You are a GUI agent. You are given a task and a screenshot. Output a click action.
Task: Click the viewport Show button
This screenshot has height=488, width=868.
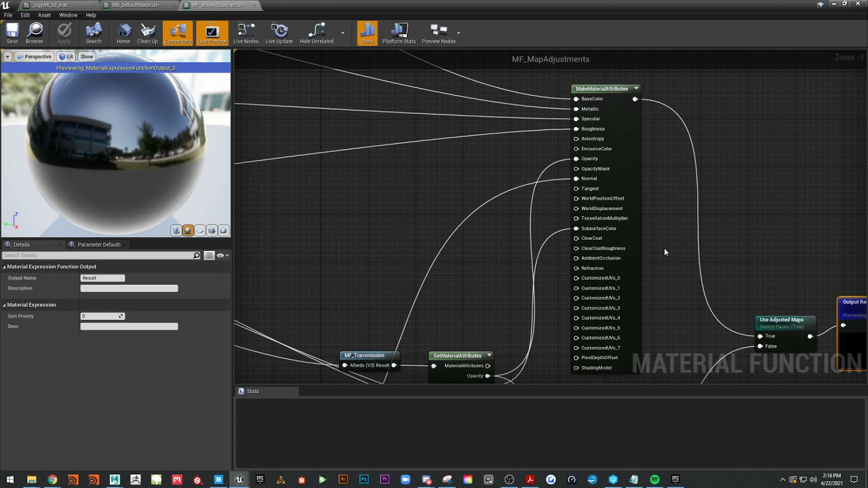click(x=87, y=57)
